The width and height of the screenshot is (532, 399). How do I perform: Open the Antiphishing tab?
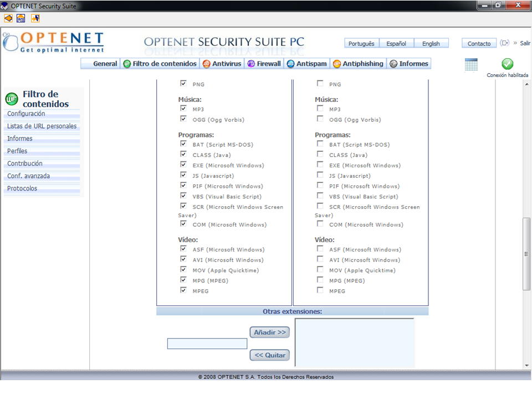click(x=358, y=64)
